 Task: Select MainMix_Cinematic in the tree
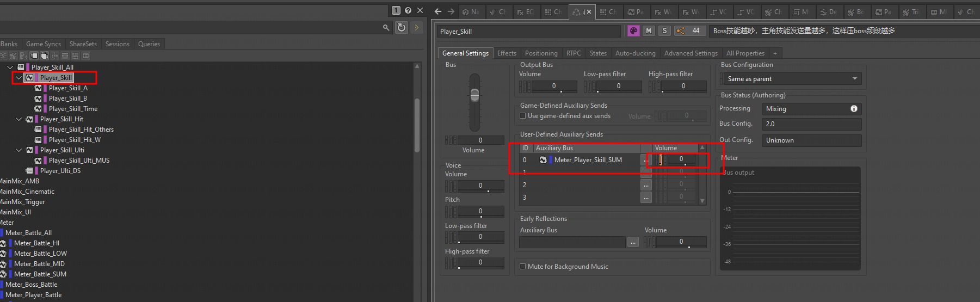pyautogui.click(x=27, y=192)
